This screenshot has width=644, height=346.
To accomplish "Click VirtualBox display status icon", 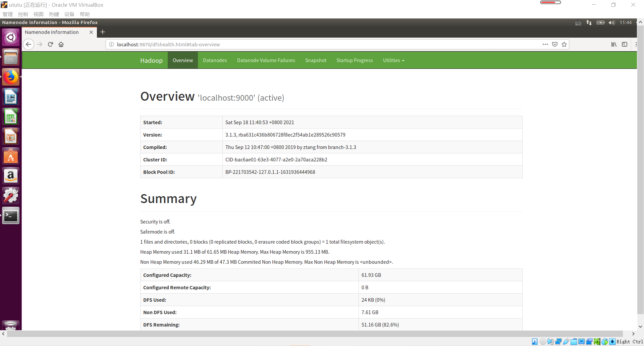I will point(582,342).
